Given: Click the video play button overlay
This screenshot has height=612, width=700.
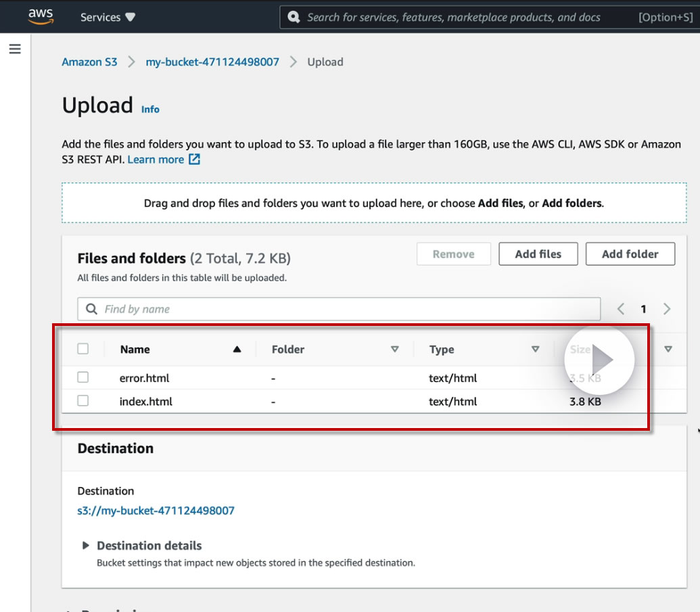Looking at the screenshot, I should coord(599,360).
